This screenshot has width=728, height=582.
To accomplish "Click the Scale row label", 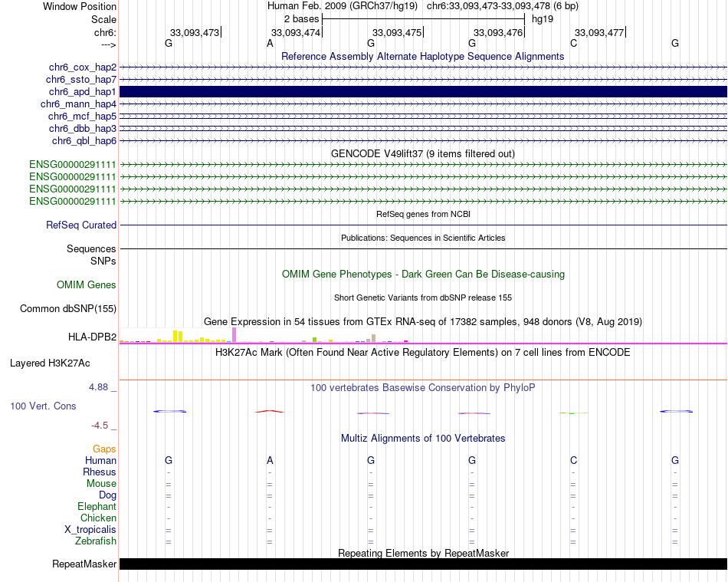I will coord(103,19).
